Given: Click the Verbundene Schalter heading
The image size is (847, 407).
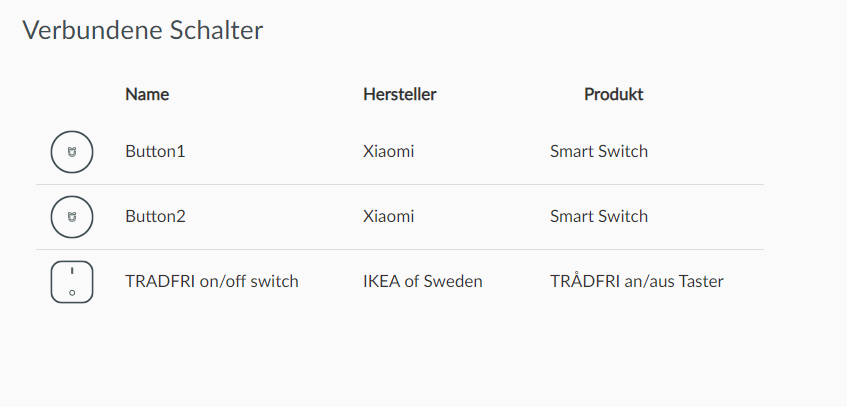Looking at the screenshot, I should (x=142, y=30).
